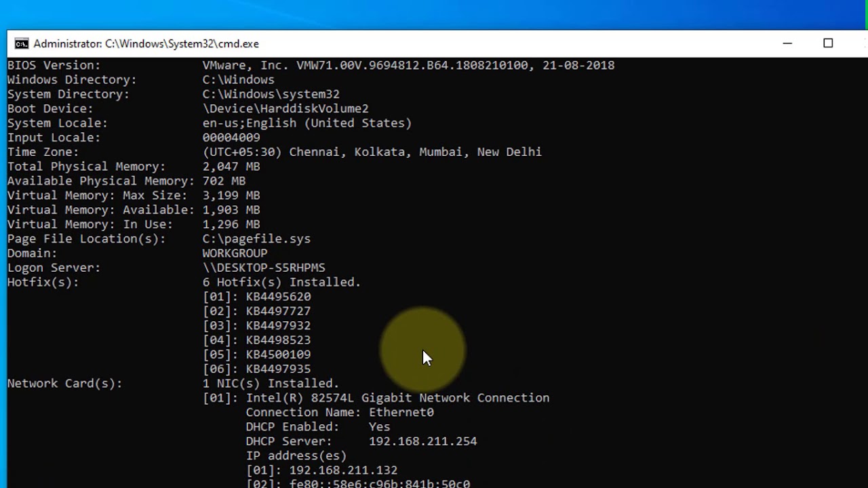Click the 'DHCP Enabled: Yes' line
The image size is (868, 488).
pos(318,427)
